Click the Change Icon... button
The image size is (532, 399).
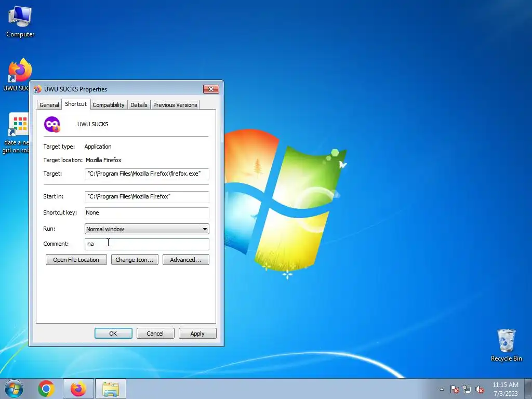coord(135,260)
